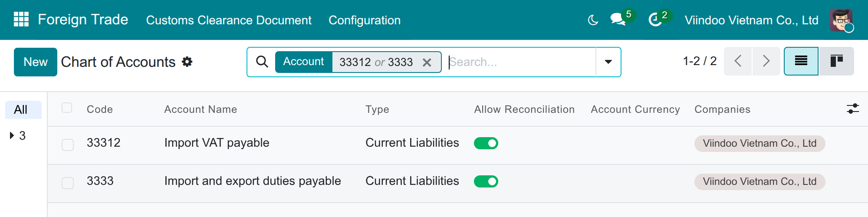Open Viindoo Vietnam Co., Ltd company switcher

(752, 20)
